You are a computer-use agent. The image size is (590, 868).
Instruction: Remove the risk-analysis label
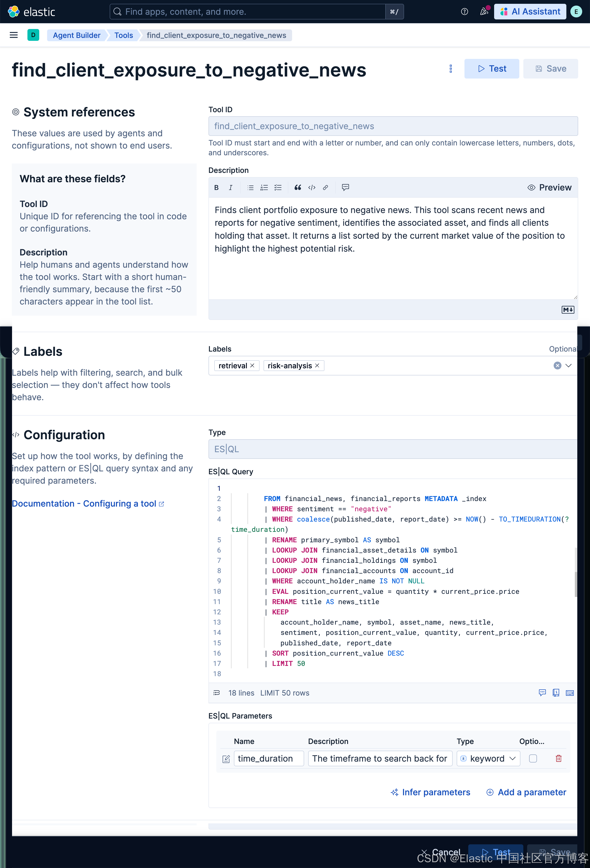pos(317,365)
